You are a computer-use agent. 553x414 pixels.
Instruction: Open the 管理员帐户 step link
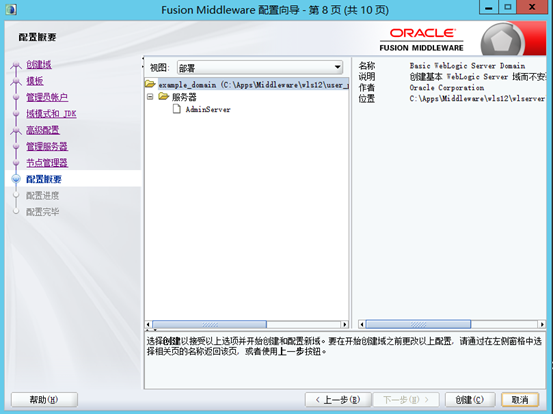coord(47,97)
